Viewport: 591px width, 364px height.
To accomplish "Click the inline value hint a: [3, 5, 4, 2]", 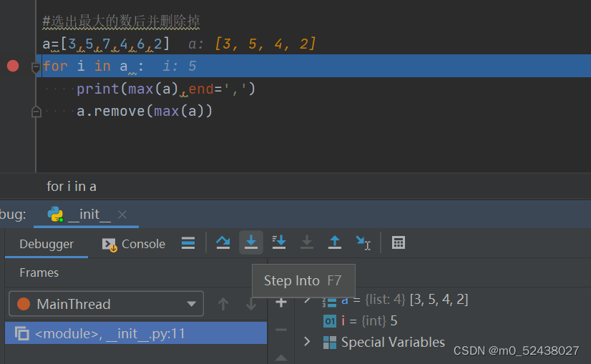I will [252, 44].
